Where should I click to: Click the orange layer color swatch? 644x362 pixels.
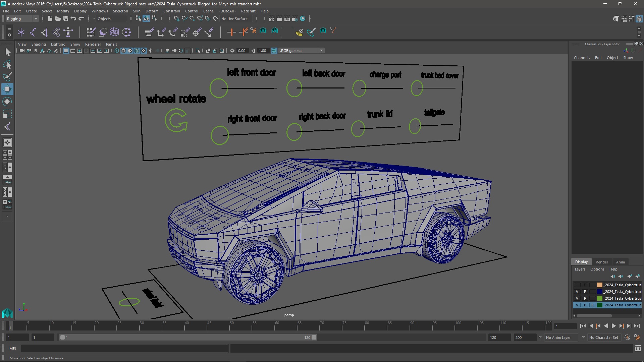[599, 285]
